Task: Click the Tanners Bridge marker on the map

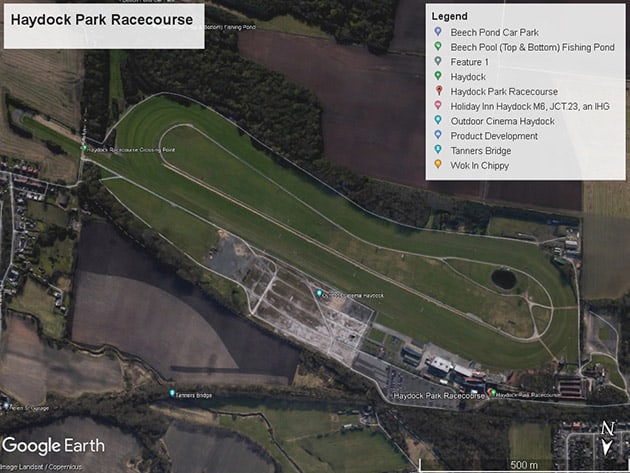Action: [172, 394]
